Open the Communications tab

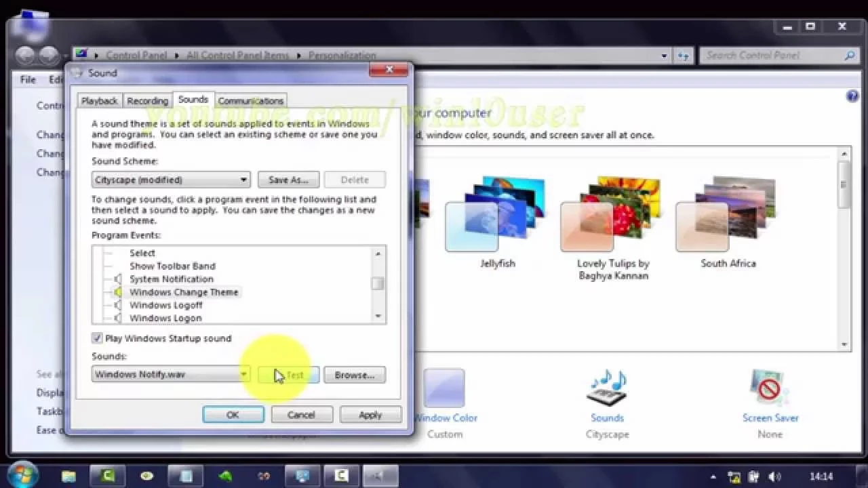coord(250,100)
